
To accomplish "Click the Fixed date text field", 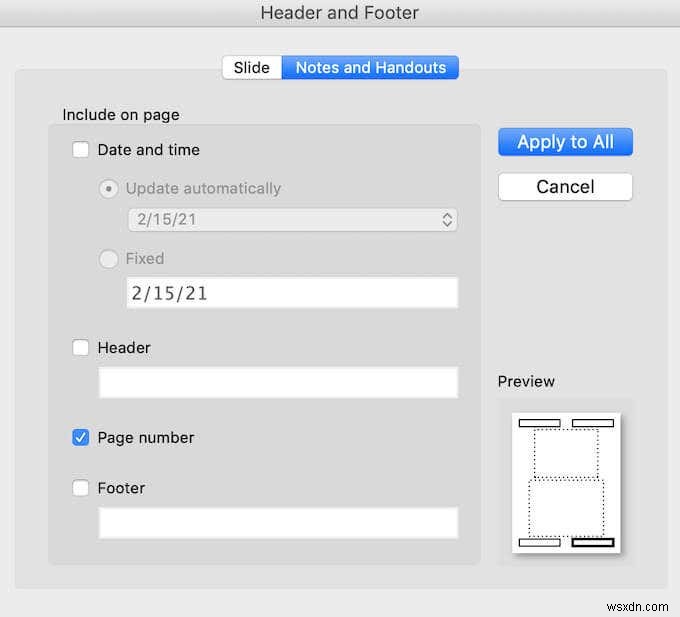I will tap(292, 293).
